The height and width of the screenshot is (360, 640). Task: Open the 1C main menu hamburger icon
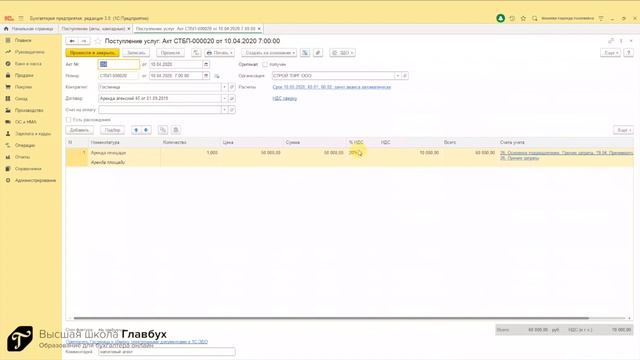(21, 18)
